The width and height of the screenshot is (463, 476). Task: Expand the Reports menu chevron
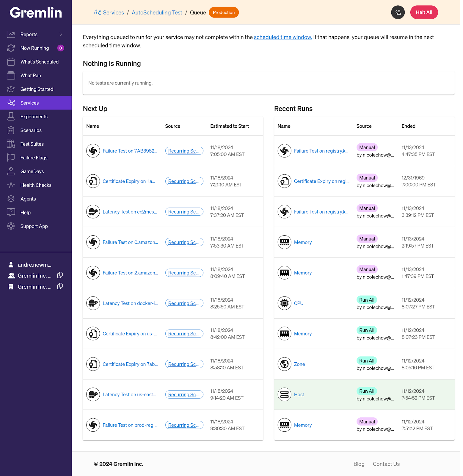[x=61, y=34]
